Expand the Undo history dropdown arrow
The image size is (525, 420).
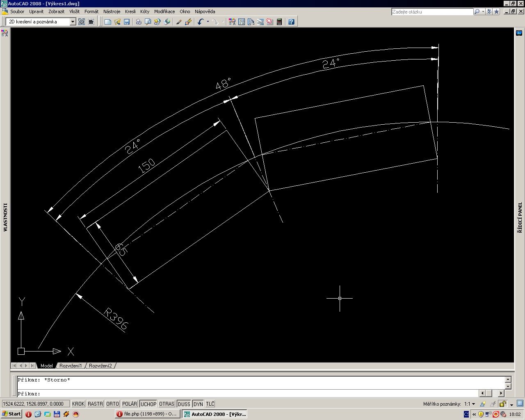coord(208,22)
